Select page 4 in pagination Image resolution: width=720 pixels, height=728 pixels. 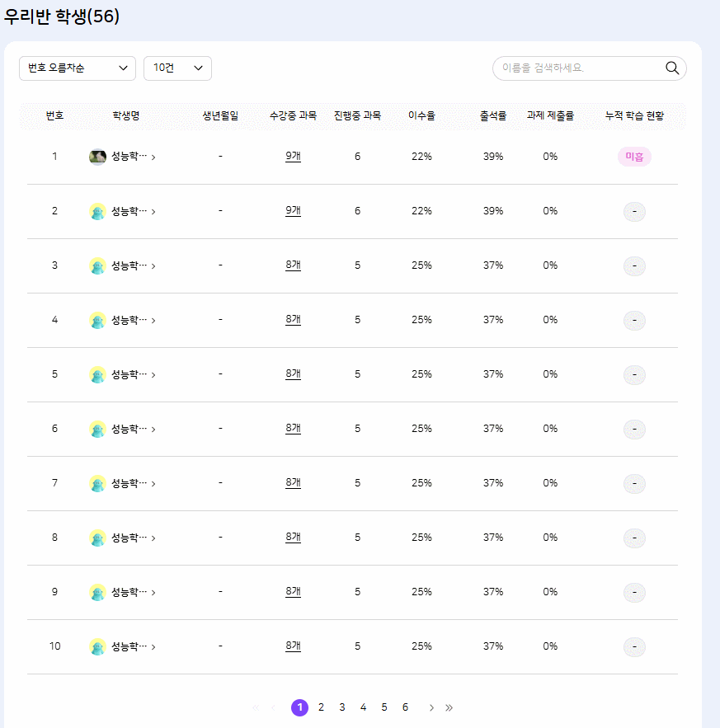[x=363, y=707]
